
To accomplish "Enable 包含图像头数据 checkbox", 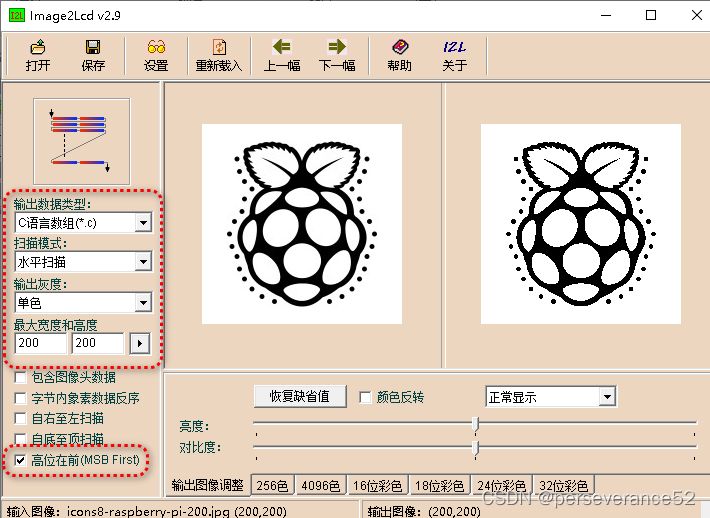I will (20, 377).
